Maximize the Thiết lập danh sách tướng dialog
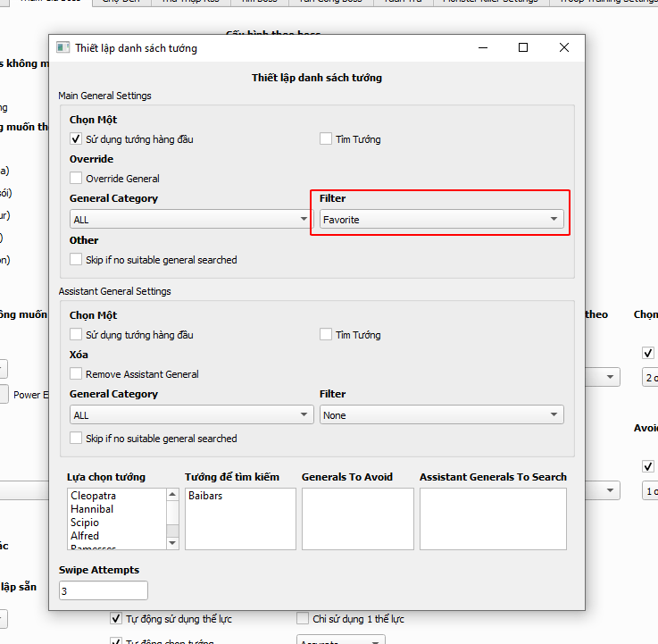658x644 pixels. [523, 48]
